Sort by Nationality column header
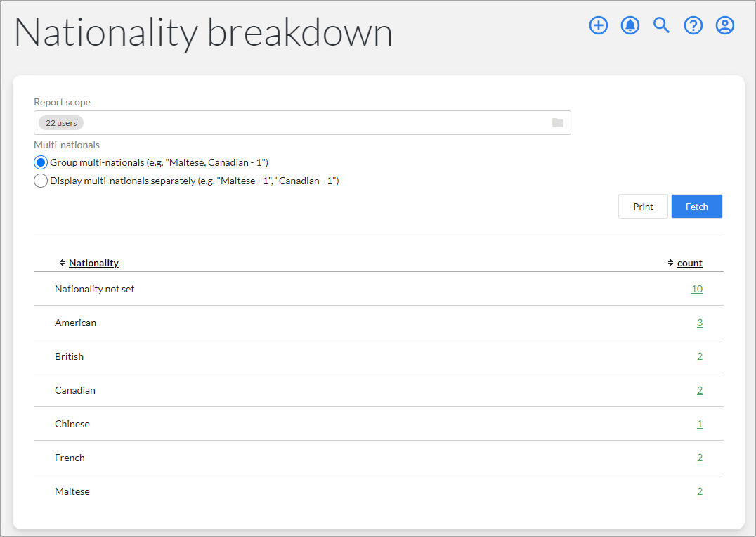The height and width of the screenshot is (537, 756). [x=93, y=263]
